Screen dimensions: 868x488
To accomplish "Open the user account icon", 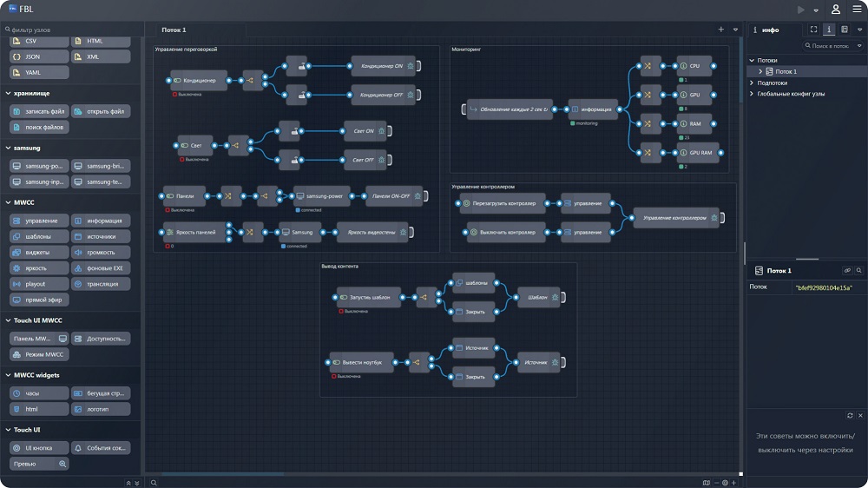I will point(835,10).
